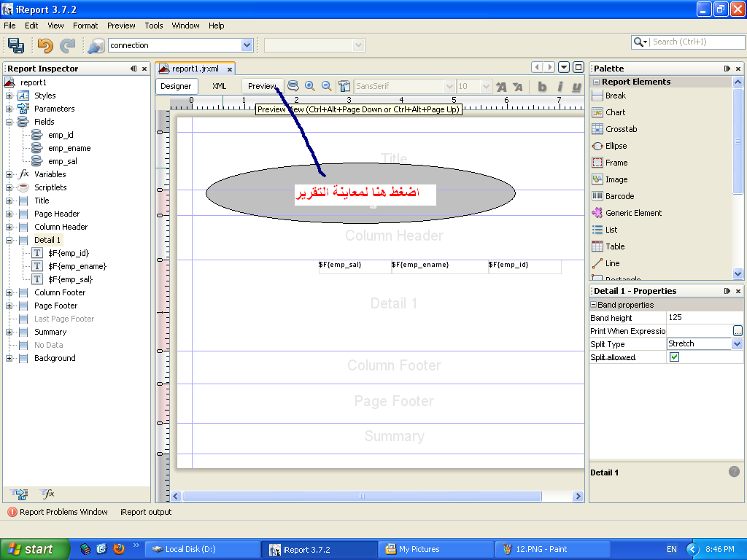Open the Report Datasources connection icon
Screen dimensions: 747x560
96,46
